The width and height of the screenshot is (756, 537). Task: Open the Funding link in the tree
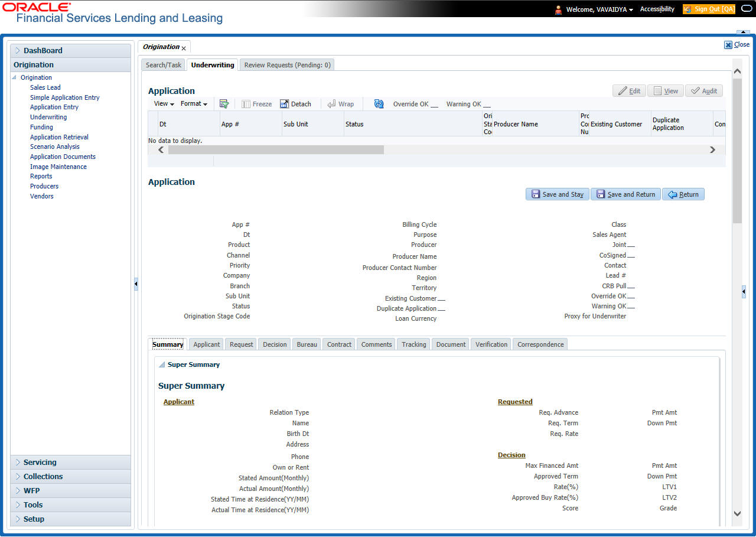(41, 127)
